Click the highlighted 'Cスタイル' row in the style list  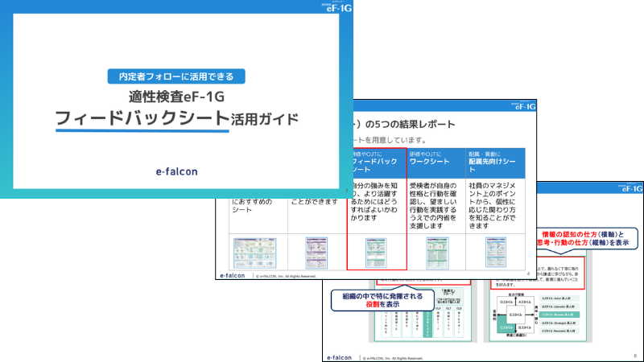point(559,315)
